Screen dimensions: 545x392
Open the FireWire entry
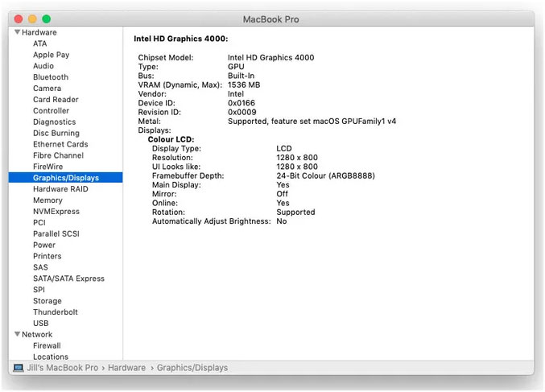pos(48,167)
